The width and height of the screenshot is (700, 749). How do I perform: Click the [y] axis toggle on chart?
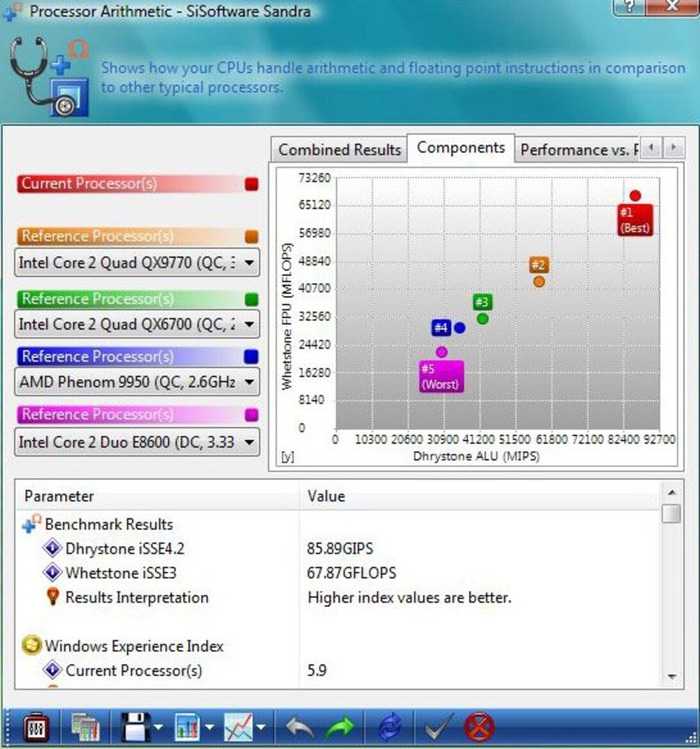[x=288, y=457]
